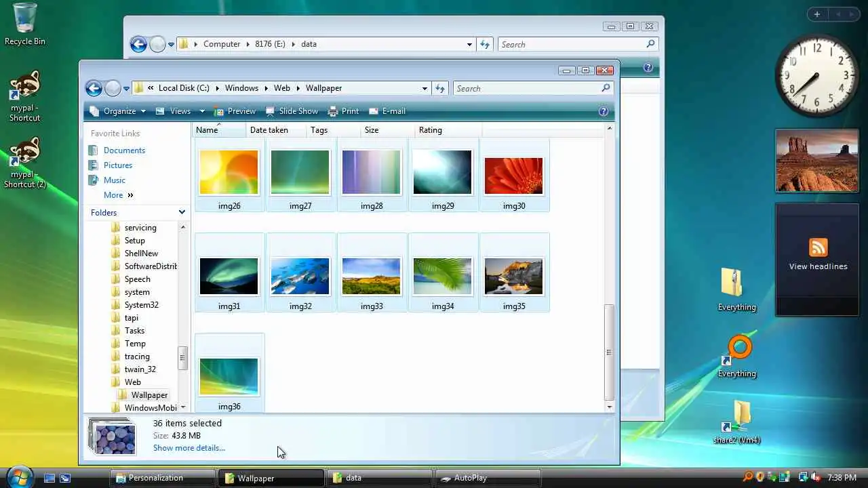Sort by the Tags column header

[x=333, y=130]
